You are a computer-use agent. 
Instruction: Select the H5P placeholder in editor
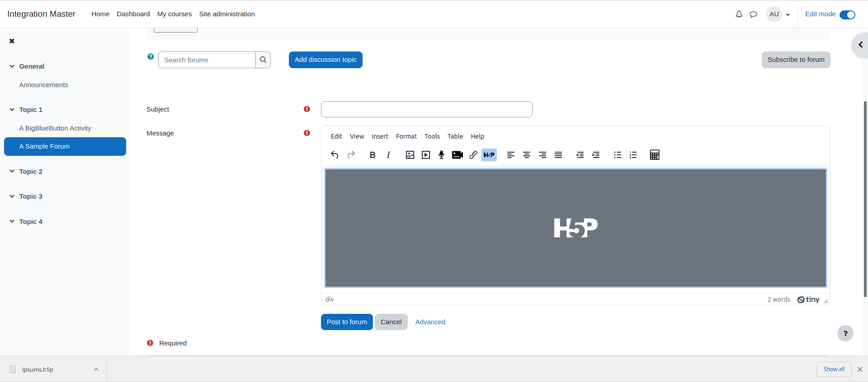pyautogui.click(x=576, y=228)
